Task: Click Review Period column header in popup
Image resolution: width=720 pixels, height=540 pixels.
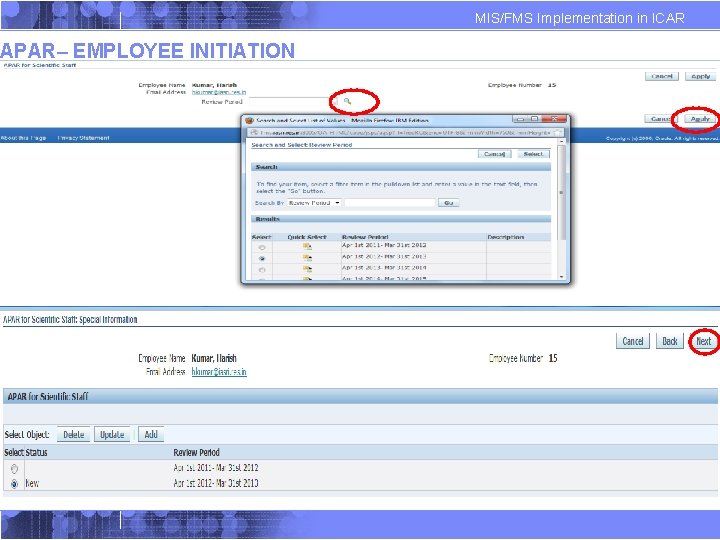Action: click(365, 237)
